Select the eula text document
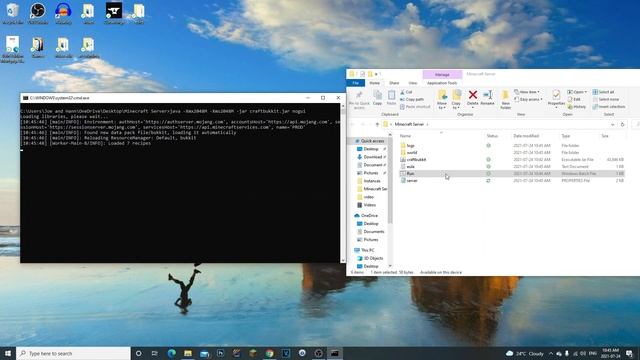The image size is (640, 360). (411, 167)
